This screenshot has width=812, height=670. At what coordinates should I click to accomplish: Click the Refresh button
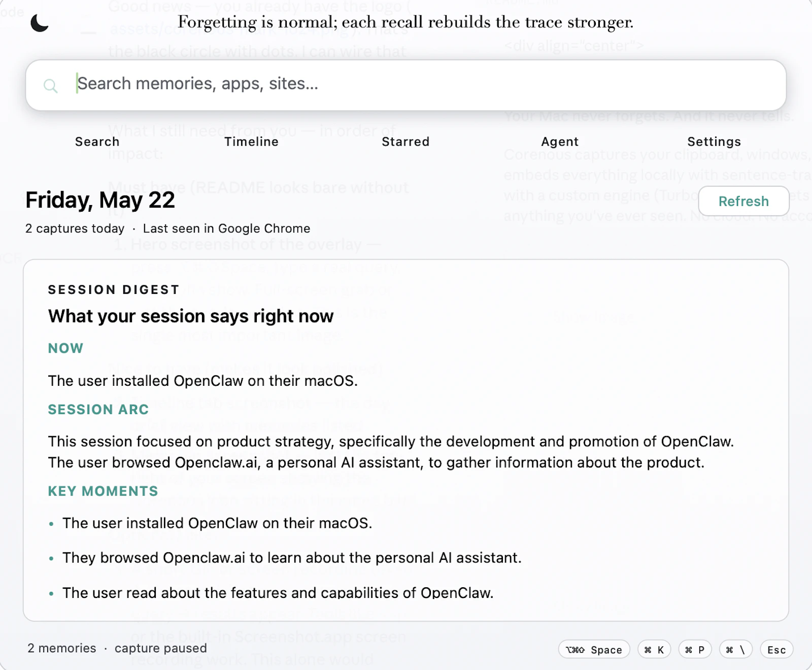(743, 201)
